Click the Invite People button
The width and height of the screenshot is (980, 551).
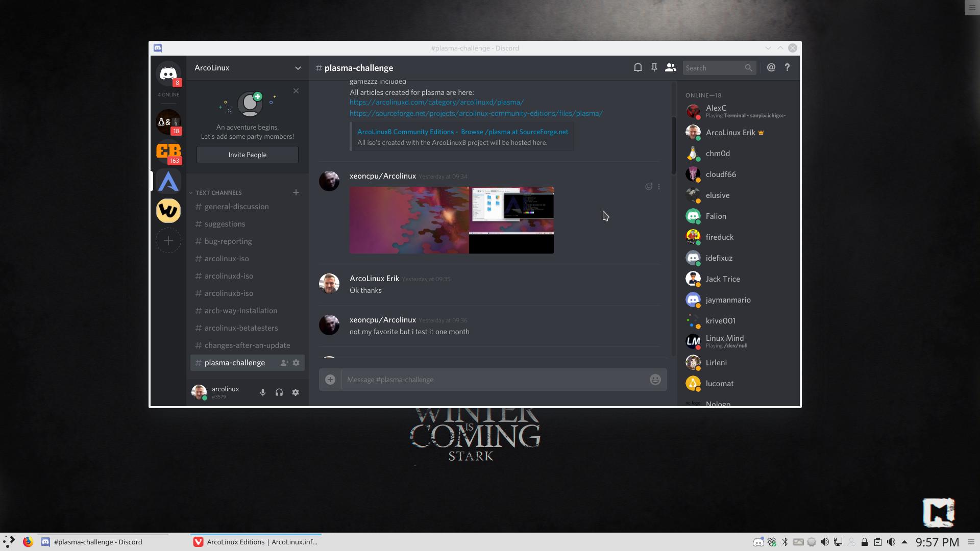247,155
